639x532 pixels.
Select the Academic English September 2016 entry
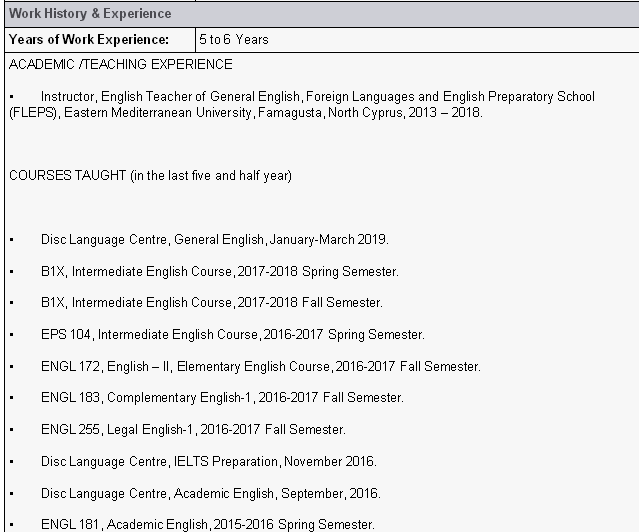210,494
